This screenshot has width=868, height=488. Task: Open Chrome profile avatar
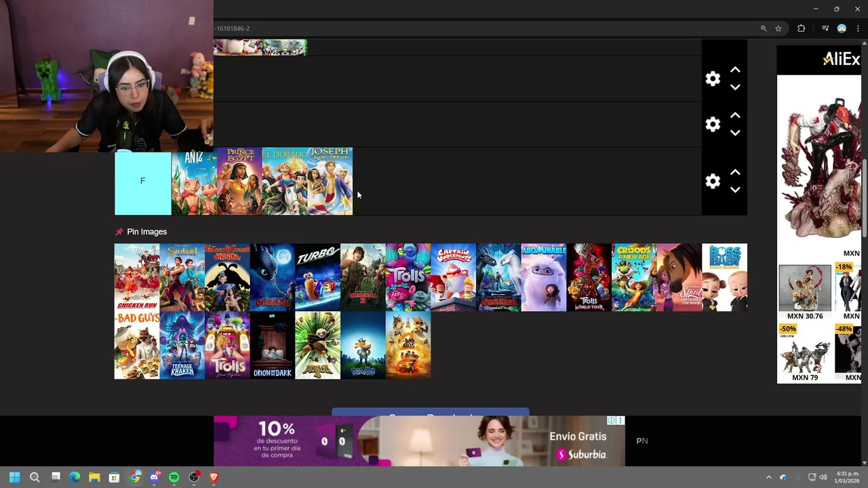(842, 28)
